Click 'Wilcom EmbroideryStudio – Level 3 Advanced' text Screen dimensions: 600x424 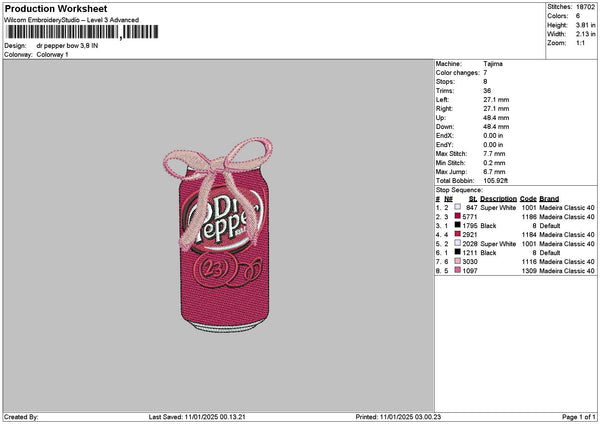click(72, 20)
